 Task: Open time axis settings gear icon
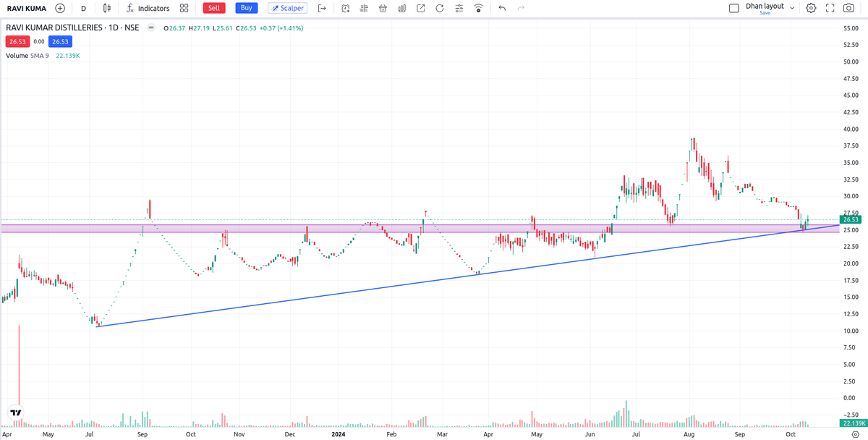(x=855, y=435)
